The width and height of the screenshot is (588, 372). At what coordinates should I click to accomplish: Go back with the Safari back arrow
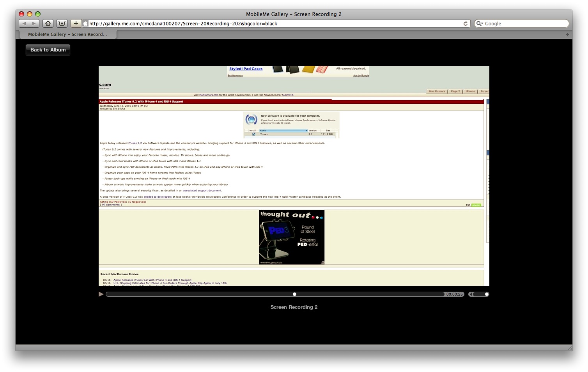pos(24,23)
